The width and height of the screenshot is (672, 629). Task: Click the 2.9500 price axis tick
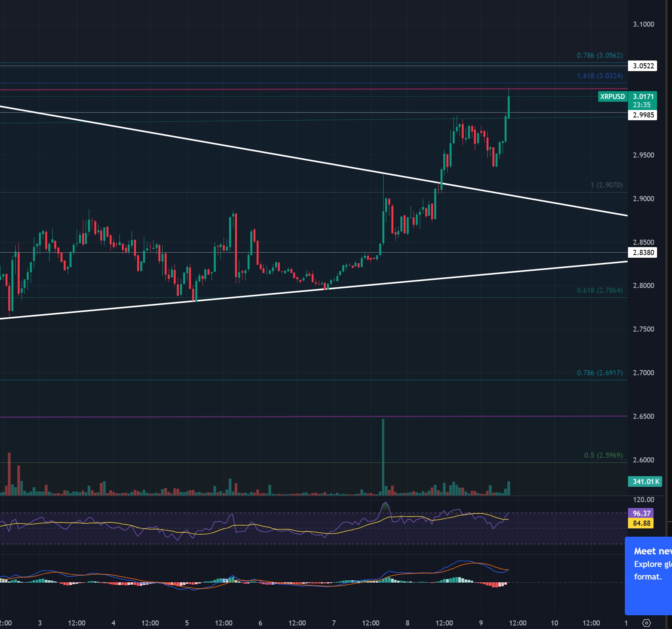pos(643,155)
